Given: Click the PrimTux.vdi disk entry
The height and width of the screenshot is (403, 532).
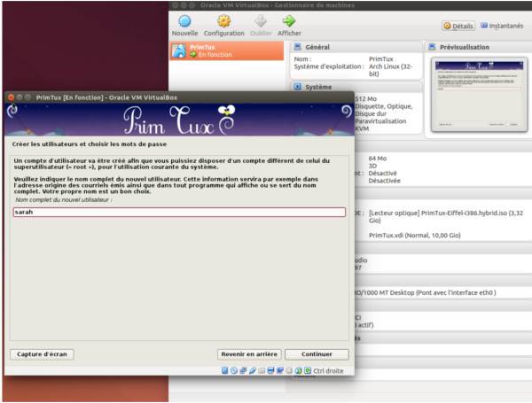Looking at the screenshot, I should click(x=415, y=236).
